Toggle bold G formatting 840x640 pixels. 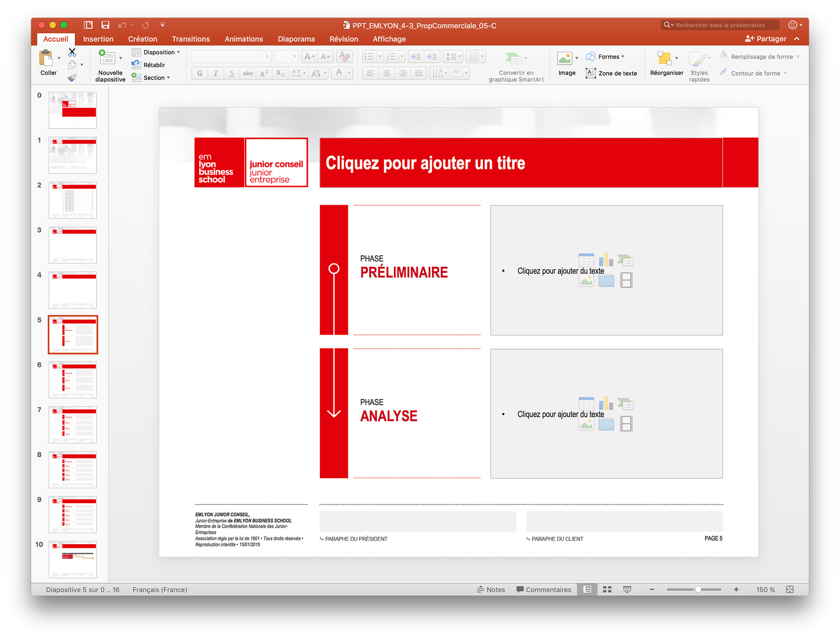coord(200,73)
